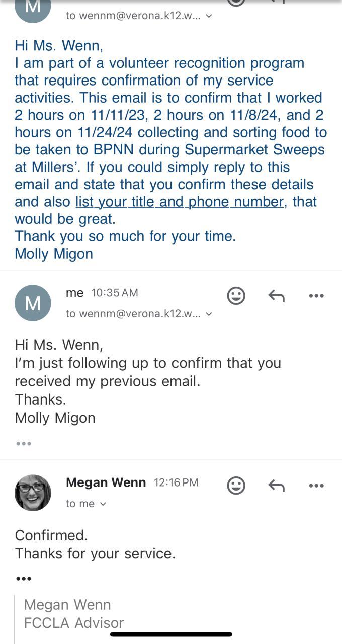Expand recipient details of the first email
The width and height of the screenshot is (342, 644).
click(x=209, y=16)
